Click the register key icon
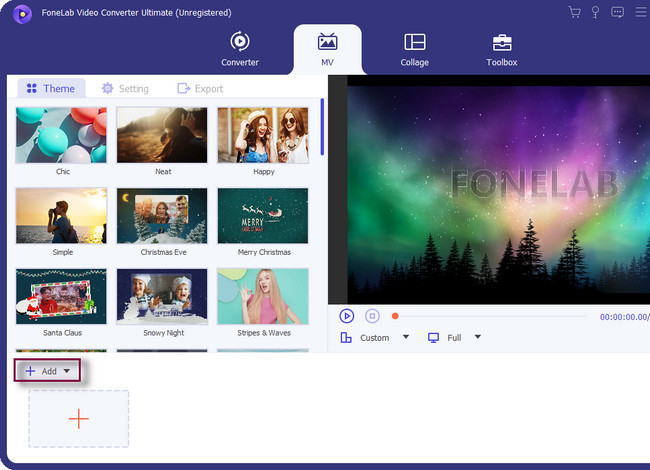 pos(595,12)
